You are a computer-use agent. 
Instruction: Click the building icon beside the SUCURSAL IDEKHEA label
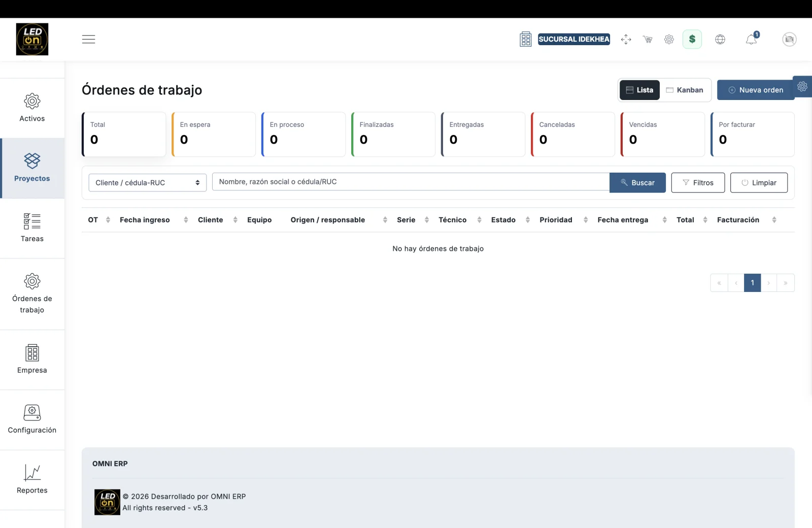525,39
